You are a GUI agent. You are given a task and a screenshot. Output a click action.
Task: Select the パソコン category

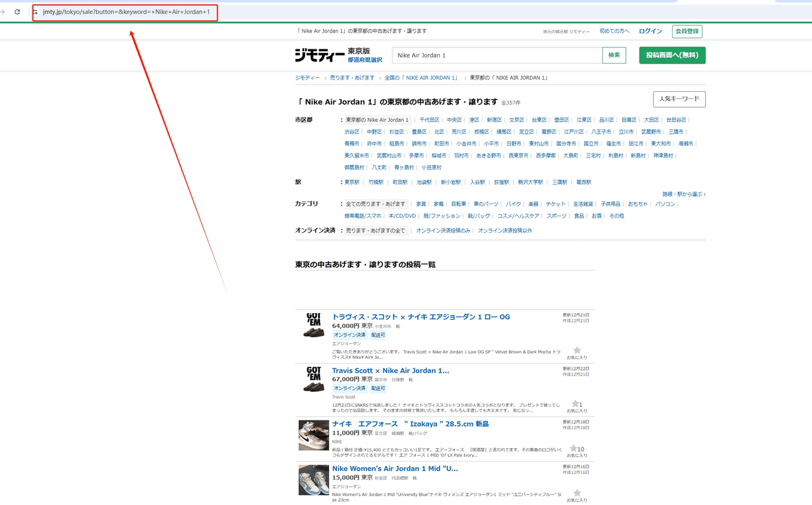tap(664, 203)
